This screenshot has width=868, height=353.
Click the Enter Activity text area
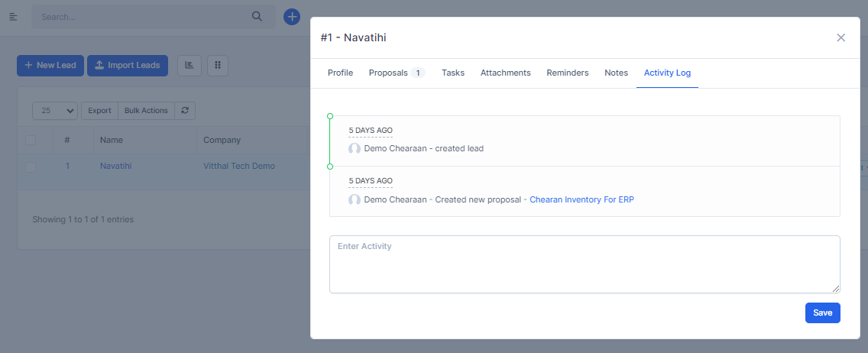point(585,264)
